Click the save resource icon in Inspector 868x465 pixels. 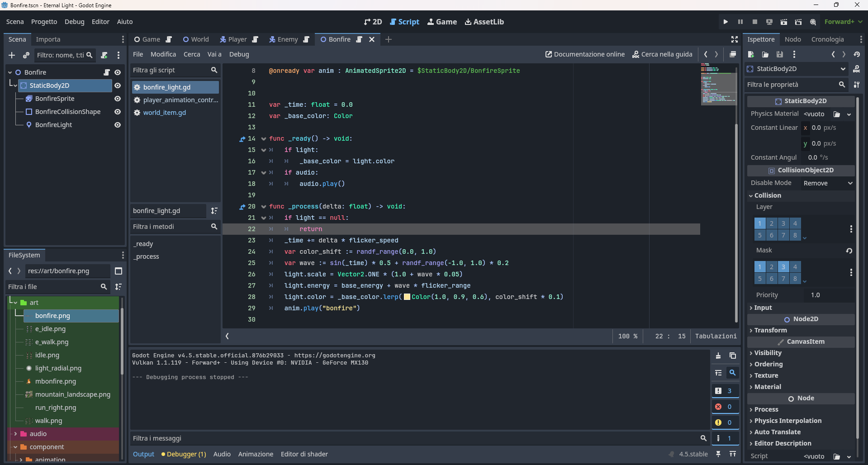[x=779, y=54]
